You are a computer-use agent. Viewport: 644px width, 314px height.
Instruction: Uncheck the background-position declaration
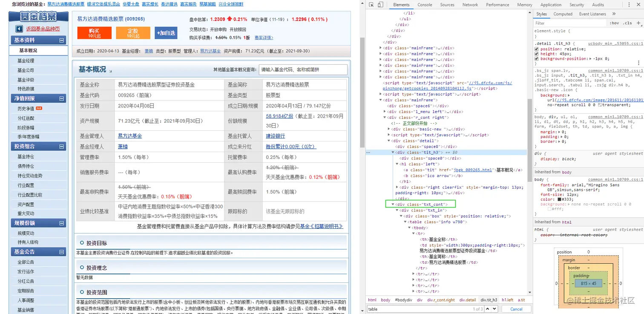537,59
